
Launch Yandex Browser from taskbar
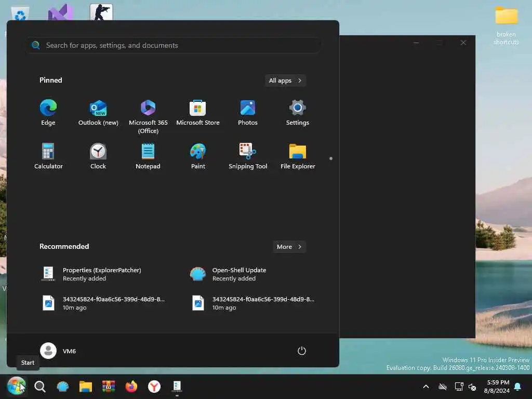(154, 386)
